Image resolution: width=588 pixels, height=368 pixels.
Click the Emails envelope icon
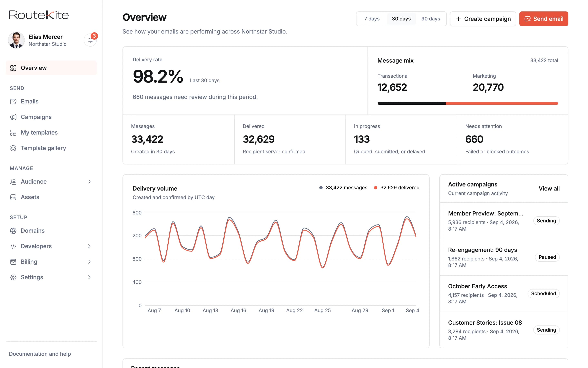[13, 101]
